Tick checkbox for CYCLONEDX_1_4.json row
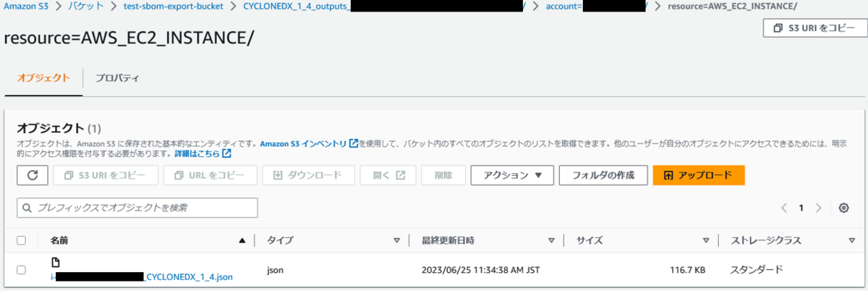The image size is (868, 291). pyautogui.click(x=21, y=270)
